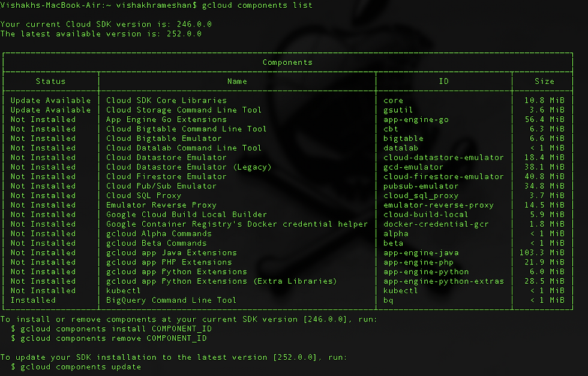
Task: Click 'Cloud Firestore Emulator' name cell
Action: (167, 176)
